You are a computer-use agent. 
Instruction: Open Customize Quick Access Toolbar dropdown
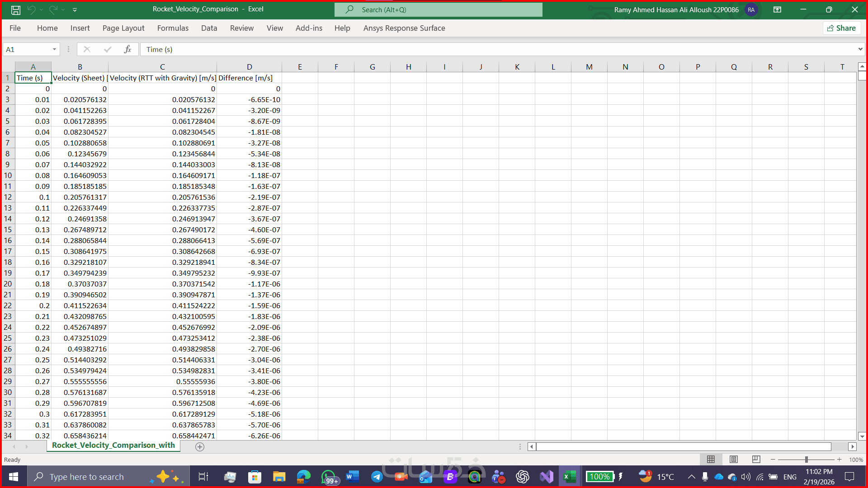[x=75, y=9]
